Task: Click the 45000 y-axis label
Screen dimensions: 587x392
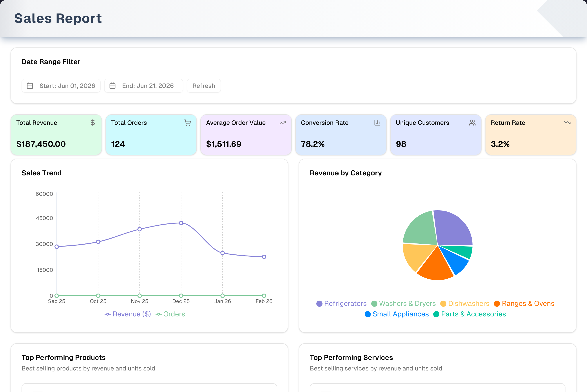Action: 44,218
